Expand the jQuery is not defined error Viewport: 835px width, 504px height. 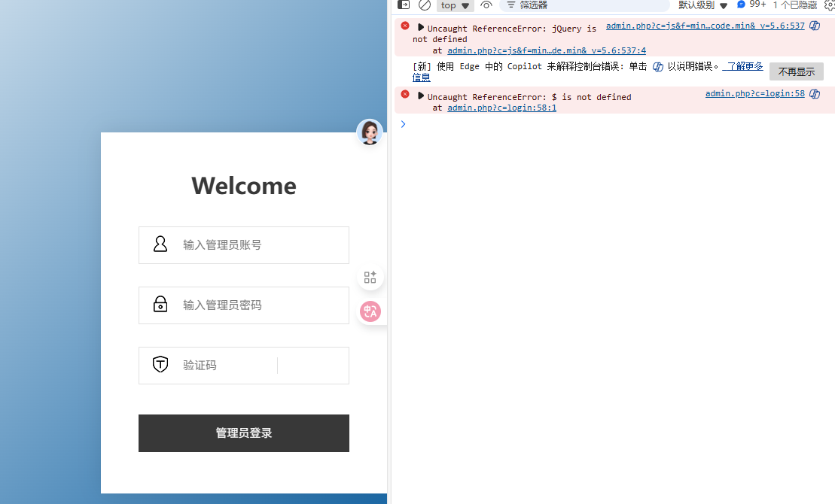point(421,28)
